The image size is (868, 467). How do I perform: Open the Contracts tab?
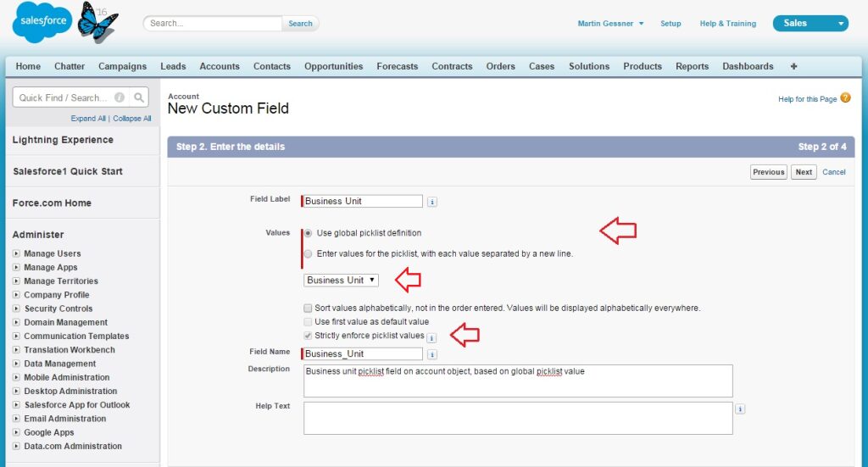click(x=452, y=66)
